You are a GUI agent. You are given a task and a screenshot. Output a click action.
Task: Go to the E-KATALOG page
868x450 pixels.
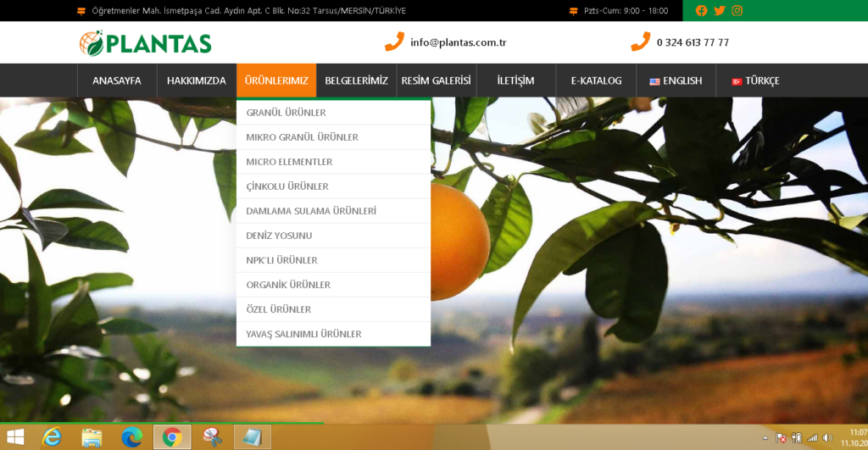click(596, 81)
